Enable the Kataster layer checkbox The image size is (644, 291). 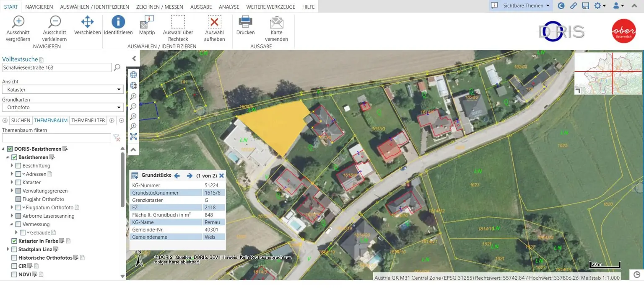18,183
